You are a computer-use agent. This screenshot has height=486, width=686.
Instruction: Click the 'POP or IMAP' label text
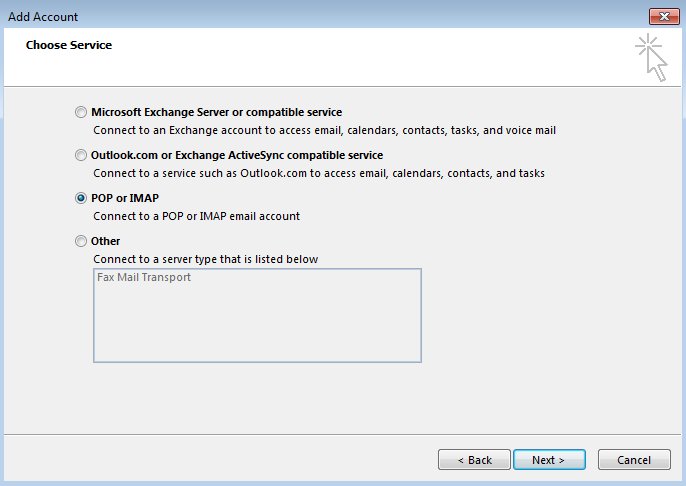(125, 198)
